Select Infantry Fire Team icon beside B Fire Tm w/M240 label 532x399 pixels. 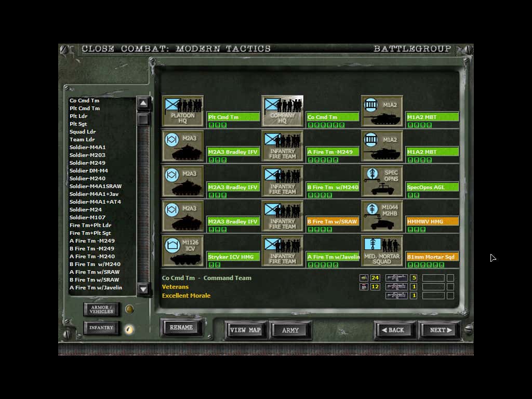tap(282, 181)
